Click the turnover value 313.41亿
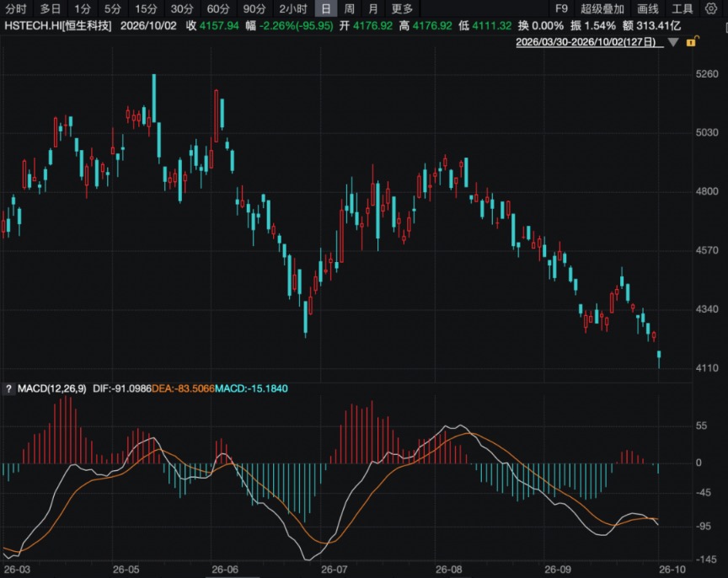The height and width of the screenshot is (578, 728). pyautogui.click(x=658, y=25)
